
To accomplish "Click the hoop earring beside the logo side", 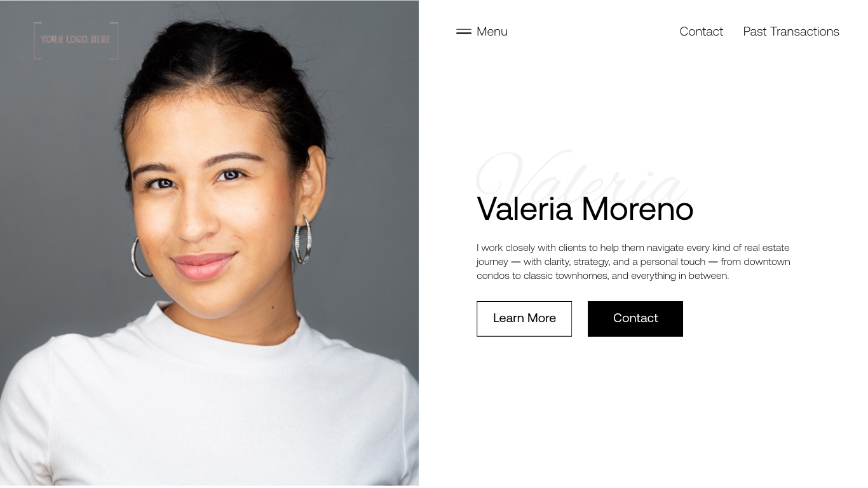I will [x=140, y=257].
